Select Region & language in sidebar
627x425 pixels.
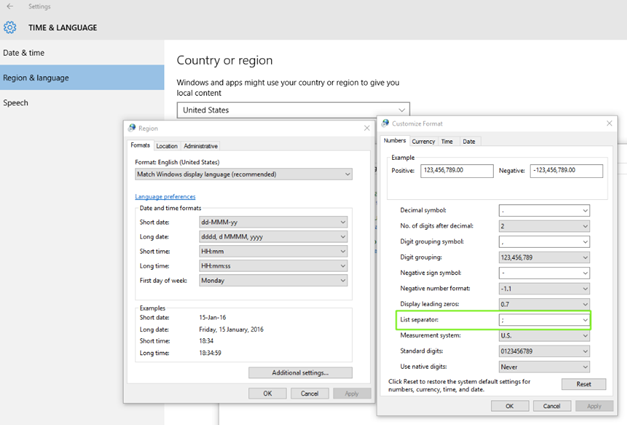click(82, 78)
